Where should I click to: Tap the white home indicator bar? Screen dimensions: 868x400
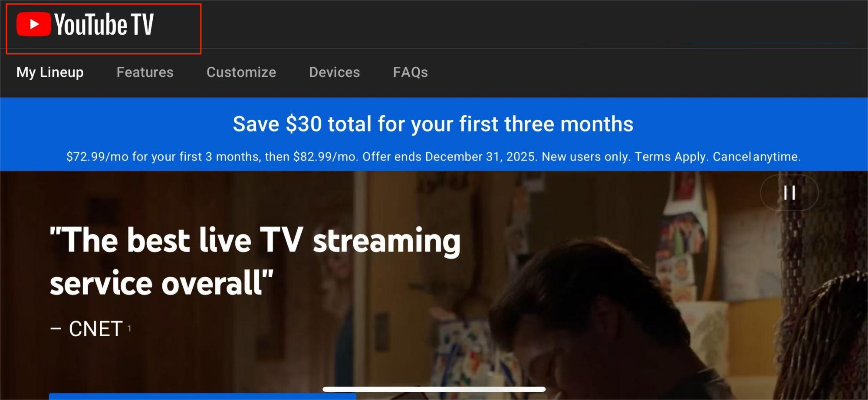(434, 389)
